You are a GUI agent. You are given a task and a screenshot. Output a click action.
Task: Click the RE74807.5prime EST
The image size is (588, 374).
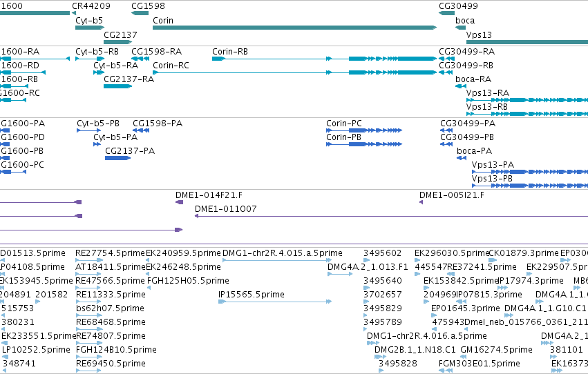tap(89, 343)
